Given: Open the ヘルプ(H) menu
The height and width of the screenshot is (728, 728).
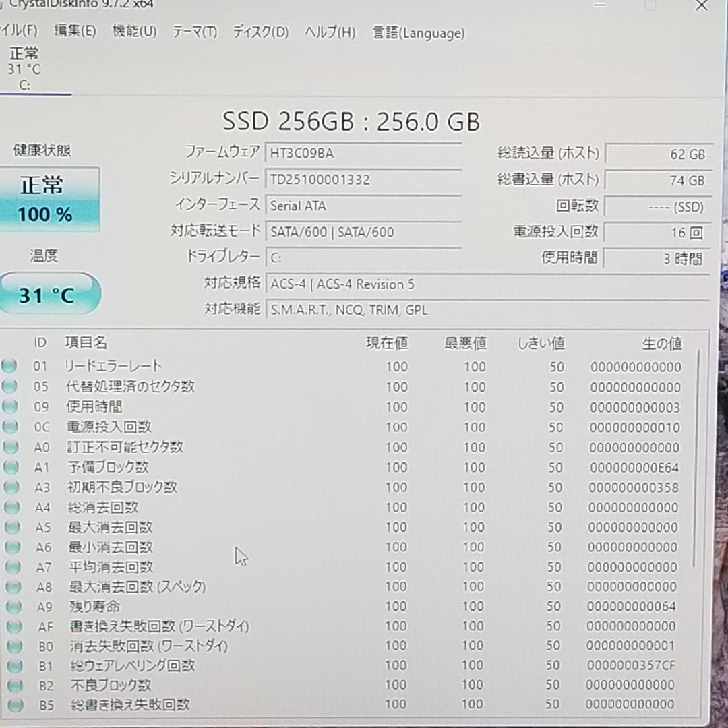Looking at the screenshot, I should [329, 32].
